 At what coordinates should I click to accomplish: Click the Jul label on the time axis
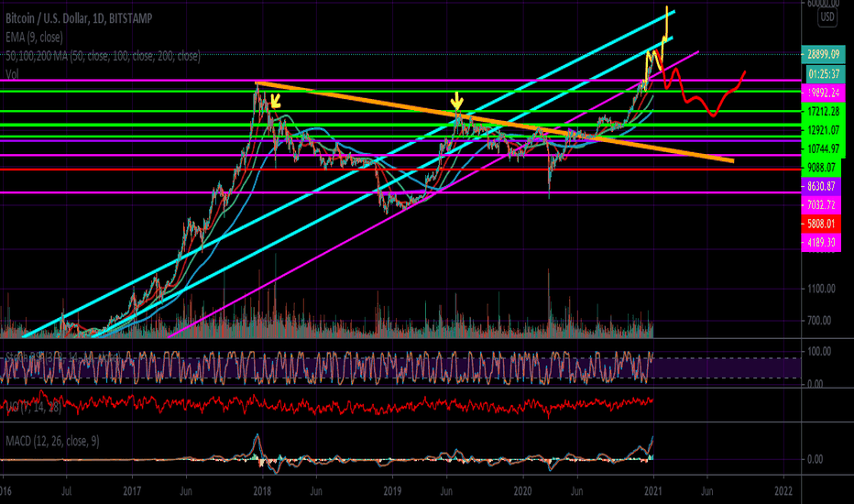(x=66, y=491)
